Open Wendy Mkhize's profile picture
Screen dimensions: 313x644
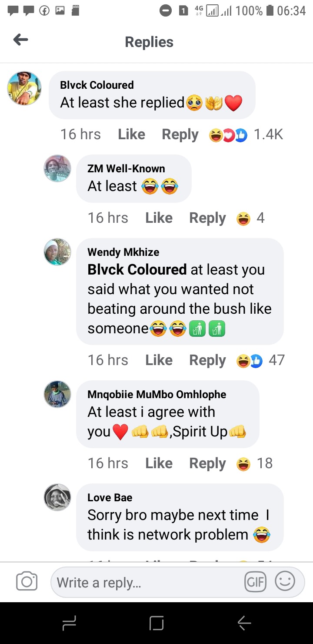(x=57, y=252)
